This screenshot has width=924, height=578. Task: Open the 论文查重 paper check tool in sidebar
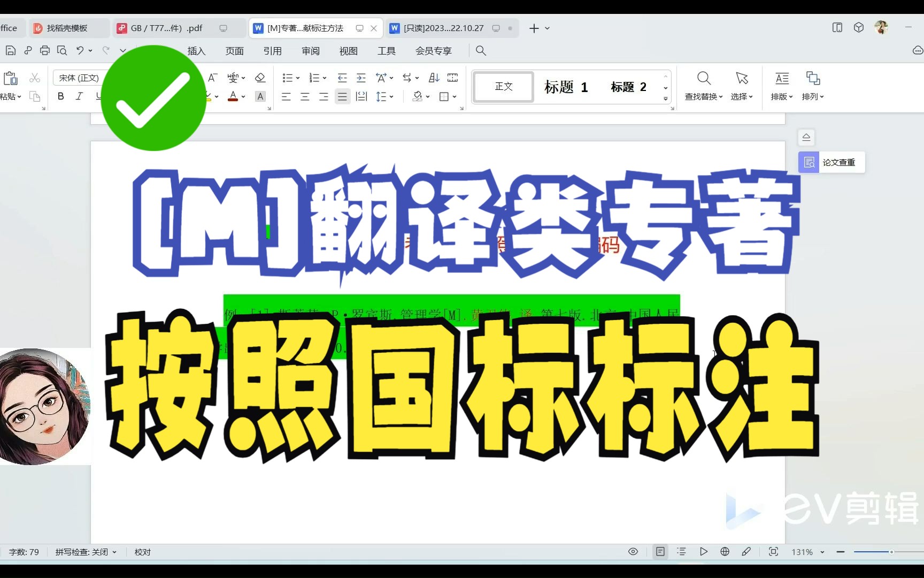coord(830,162)
